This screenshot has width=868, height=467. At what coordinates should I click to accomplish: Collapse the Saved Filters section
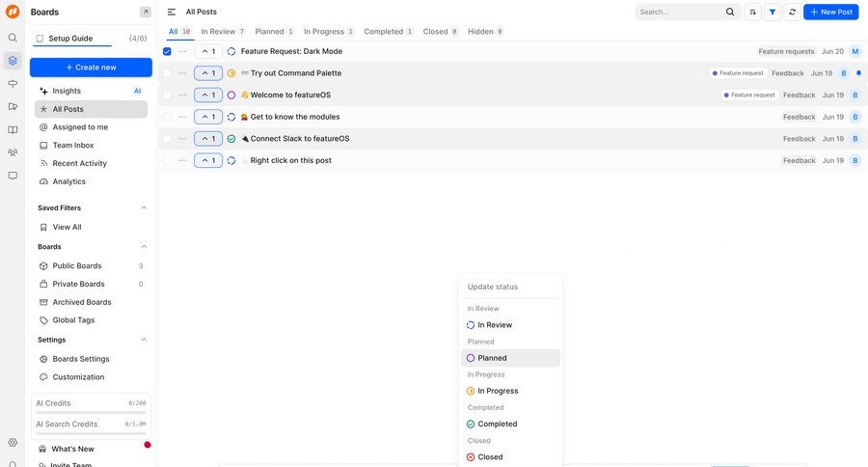click(144, 207)
